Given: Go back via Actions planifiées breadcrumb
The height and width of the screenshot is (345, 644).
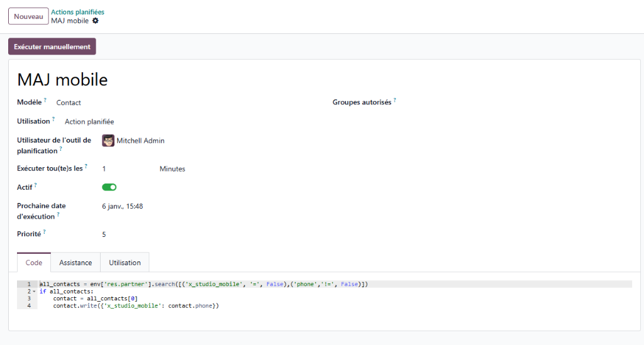Looking at the screenshot, I should point(77,12).
